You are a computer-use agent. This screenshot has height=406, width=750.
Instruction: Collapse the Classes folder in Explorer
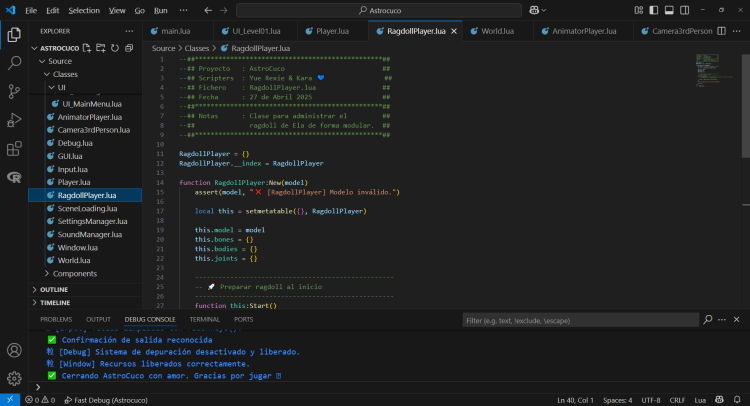point(65,74)
